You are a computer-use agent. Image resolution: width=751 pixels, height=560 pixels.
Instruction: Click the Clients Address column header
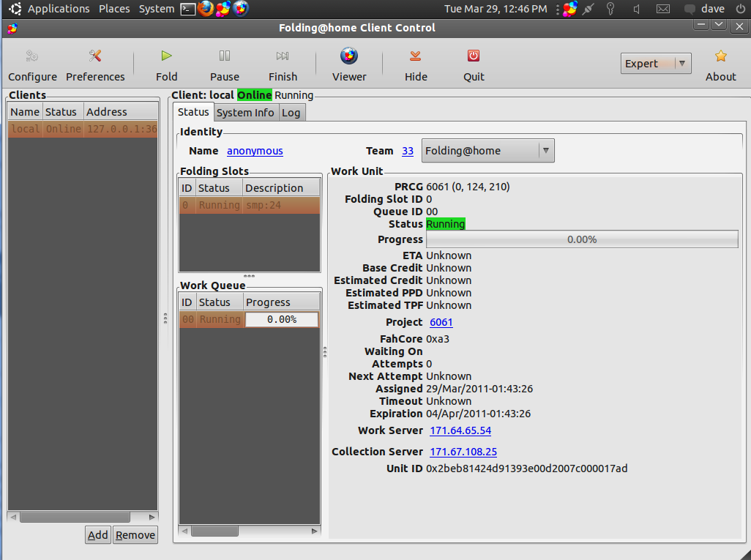pos(121,112)
